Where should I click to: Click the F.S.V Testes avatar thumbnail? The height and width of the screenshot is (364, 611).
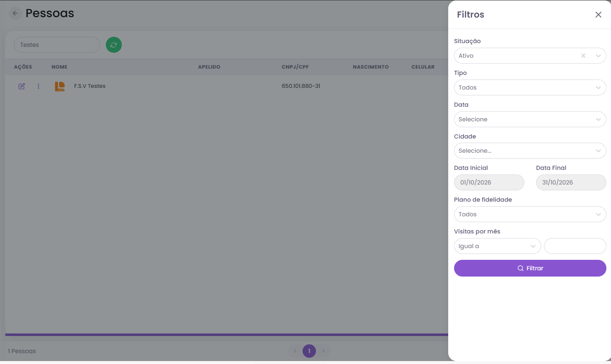pos(60,86)
